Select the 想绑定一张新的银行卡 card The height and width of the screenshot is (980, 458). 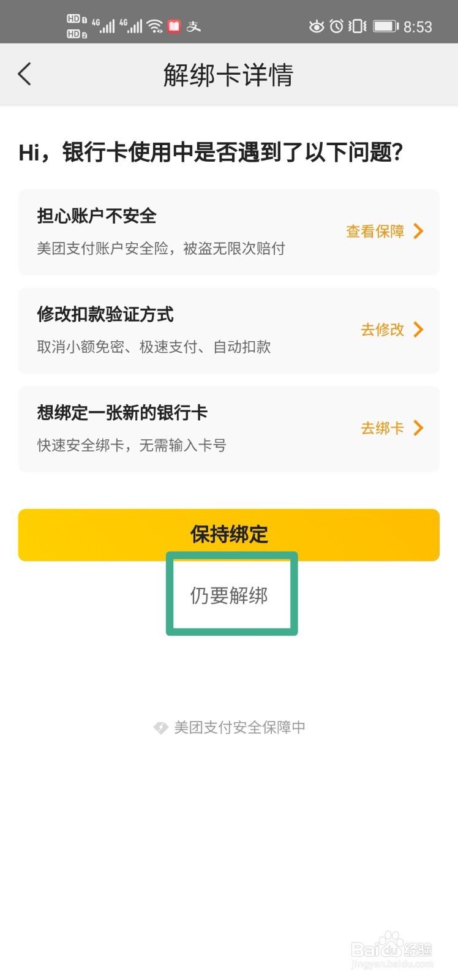point(229,429)
